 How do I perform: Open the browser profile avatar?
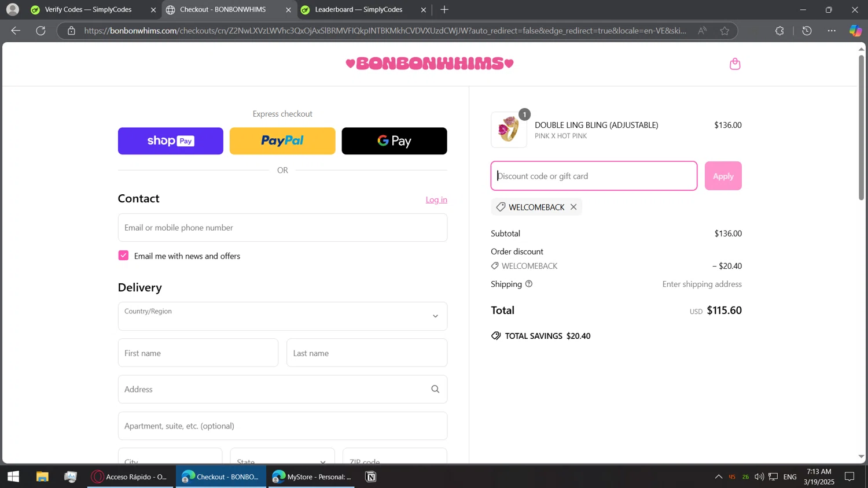point(12,10)
